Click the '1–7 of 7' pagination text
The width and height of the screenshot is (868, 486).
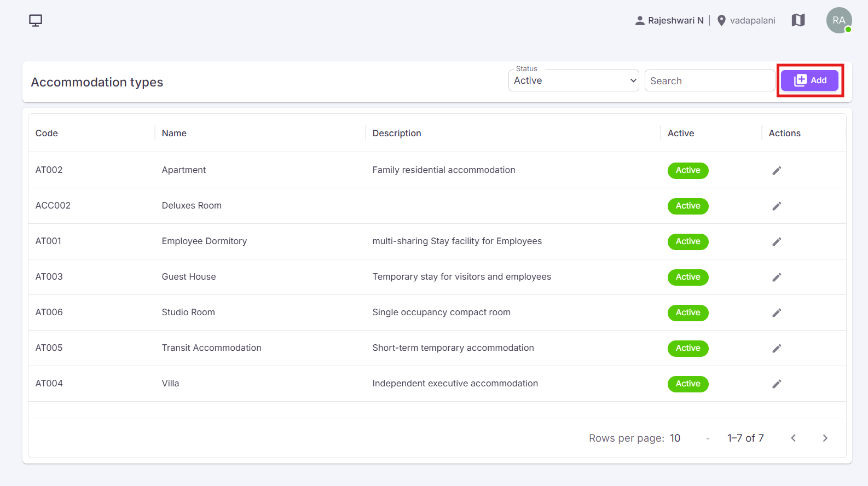[x=745, y=438]
